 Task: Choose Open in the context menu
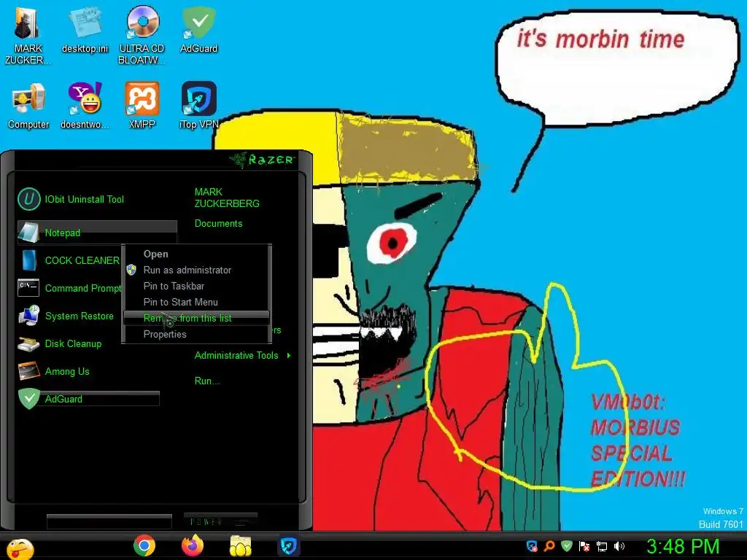(x=196, y=254)
